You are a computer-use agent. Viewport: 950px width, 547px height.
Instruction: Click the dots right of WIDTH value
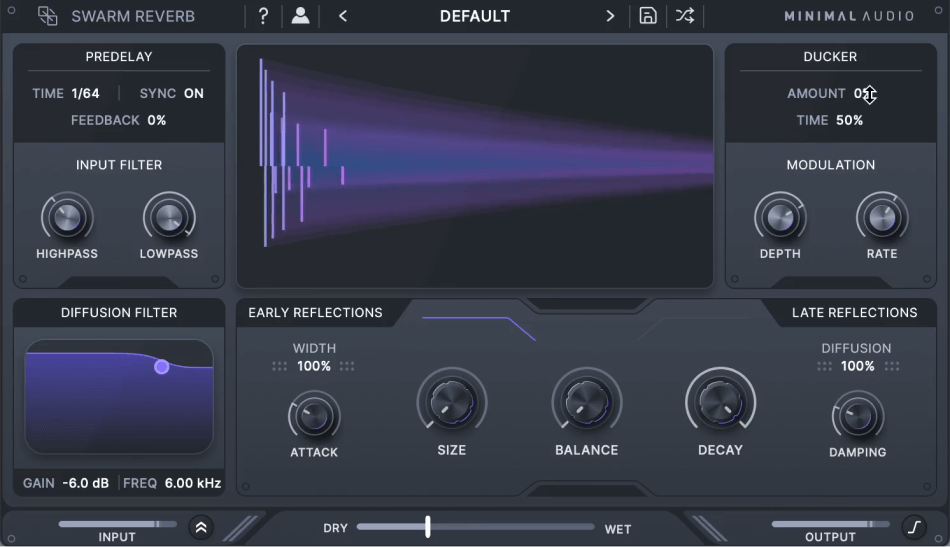(x=347, y=366)
